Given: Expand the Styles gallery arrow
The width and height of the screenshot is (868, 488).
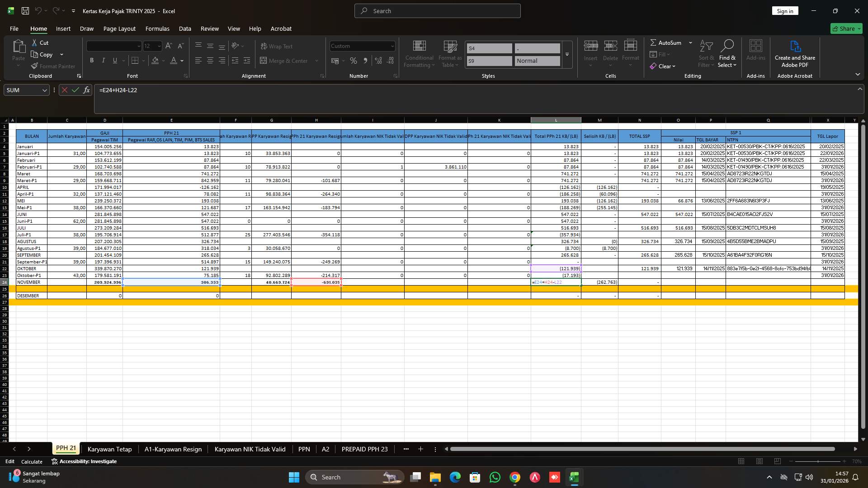Looking at the screenshot, I should (567, 55).
